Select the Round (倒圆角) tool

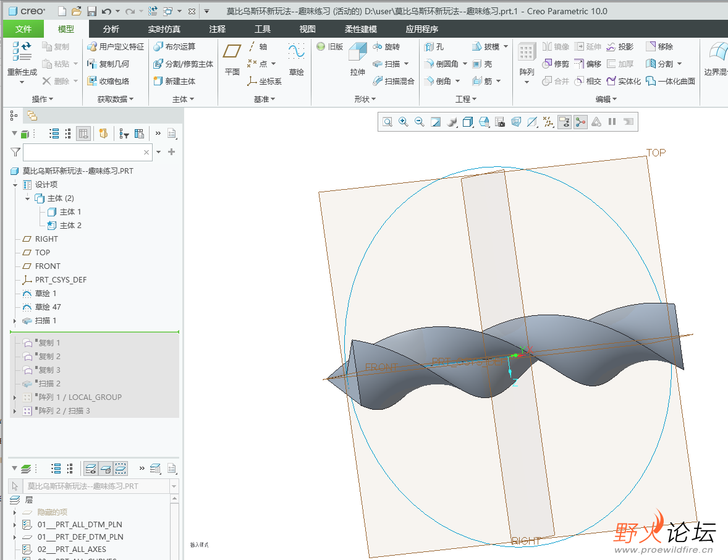[x=441, y=64]
